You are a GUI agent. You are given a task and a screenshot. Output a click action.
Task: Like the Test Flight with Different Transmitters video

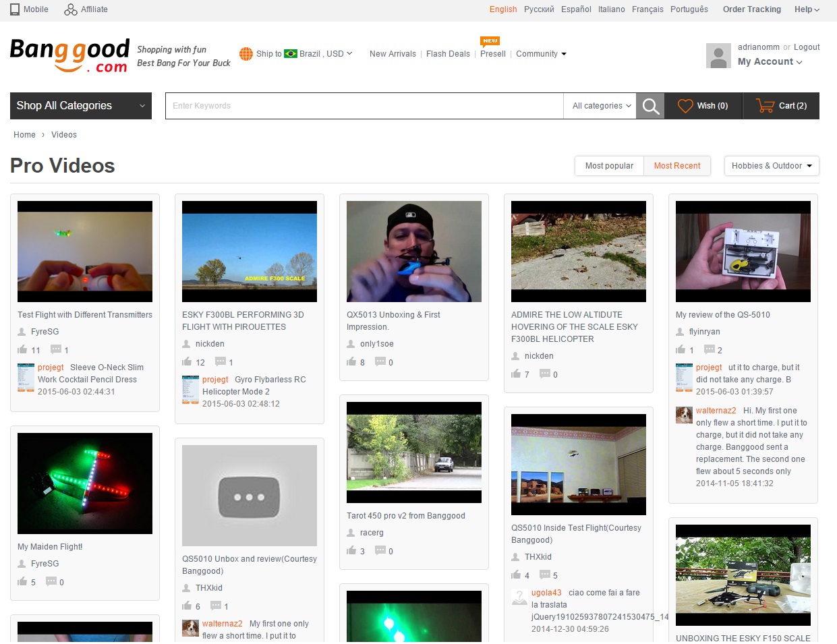(22, 350)
